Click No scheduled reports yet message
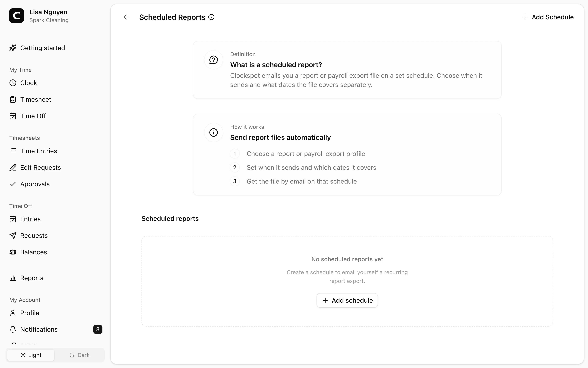The width and height of the screenshot is (588, 368). point(347,259)
